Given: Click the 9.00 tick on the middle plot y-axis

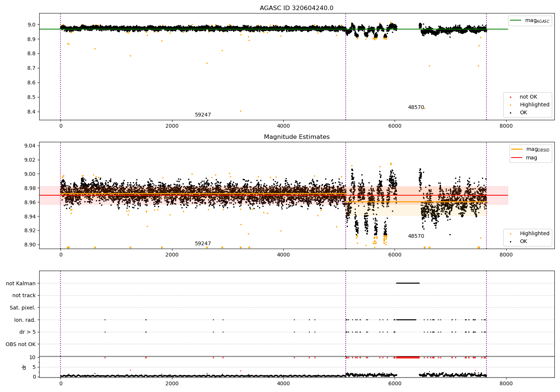Looking at the screenshot, I should click(x=30, y=174).
